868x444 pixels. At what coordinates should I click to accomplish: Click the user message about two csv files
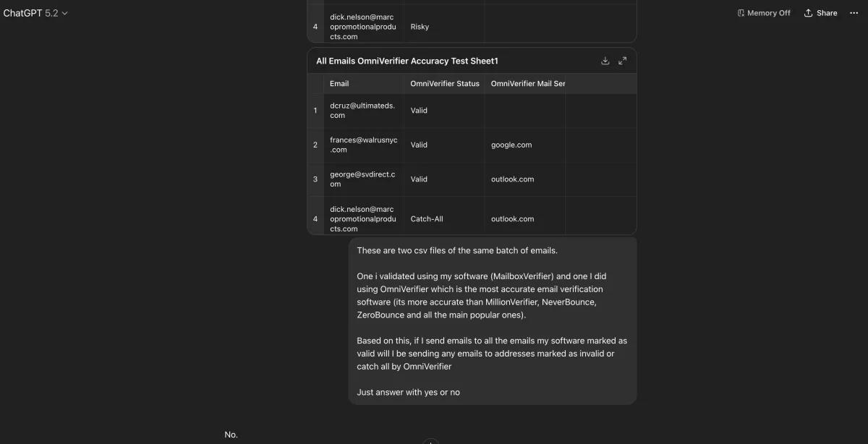(x=492, y=321)
